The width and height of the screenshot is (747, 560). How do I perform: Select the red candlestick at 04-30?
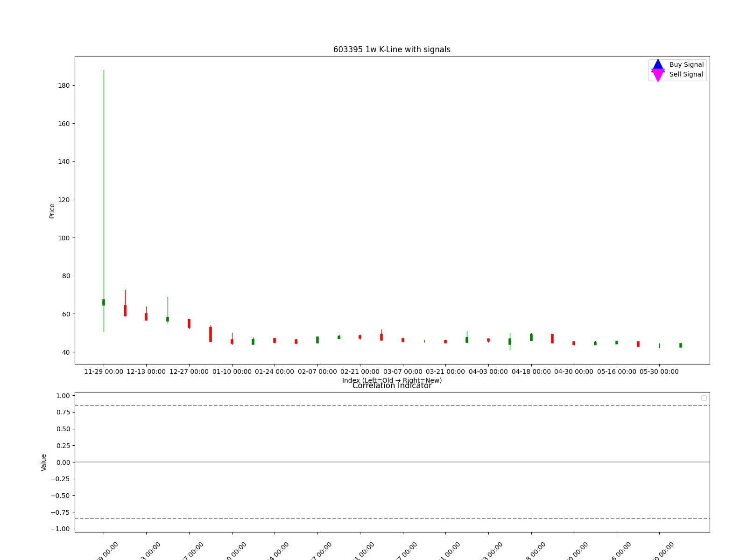(574, 343)
